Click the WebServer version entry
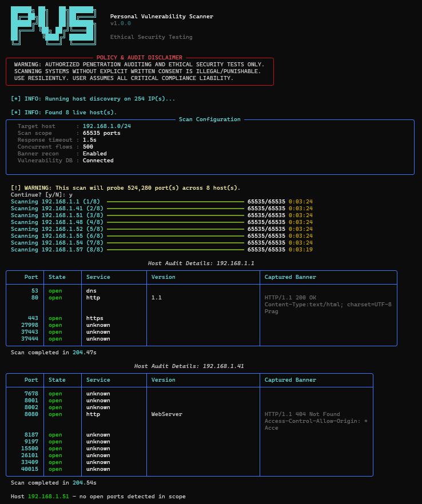The image size is (422, 504). 166,414
